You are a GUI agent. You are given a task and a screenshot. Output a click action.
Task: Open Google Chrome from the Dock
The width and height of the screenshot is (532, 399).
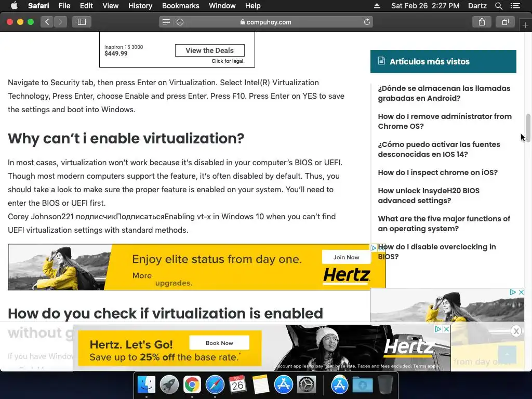192,385
